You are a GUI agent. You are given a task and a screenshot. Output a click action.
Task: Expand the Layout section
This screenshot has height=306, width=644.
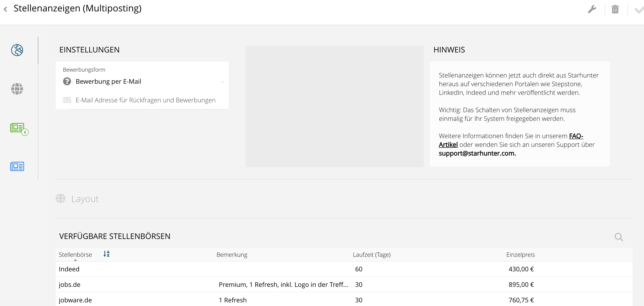coord(85,199)
